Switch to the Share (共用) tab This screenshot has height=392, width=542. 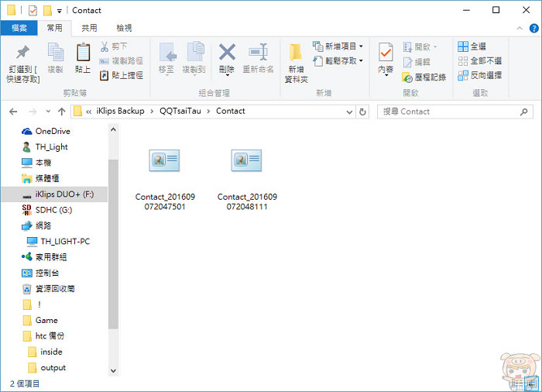coord(89,28)
